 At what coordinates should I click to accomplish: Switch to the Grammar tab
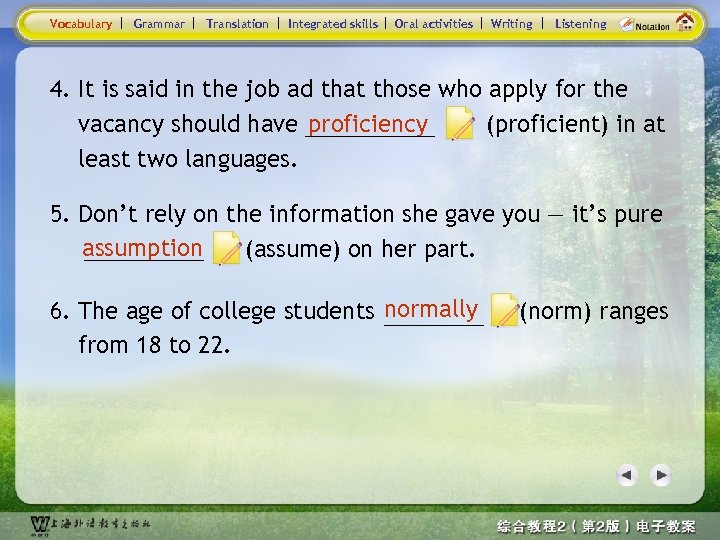pyautogui.click(x=159, y=23)
